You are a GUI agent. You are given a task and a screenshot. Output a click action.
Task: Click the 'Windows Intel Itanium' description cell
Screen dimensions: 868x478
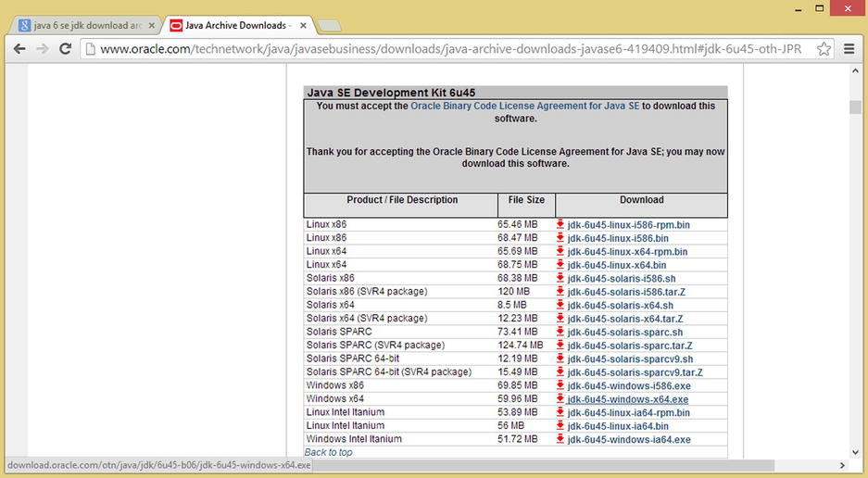pyautogui.click(x=354, y=439)
